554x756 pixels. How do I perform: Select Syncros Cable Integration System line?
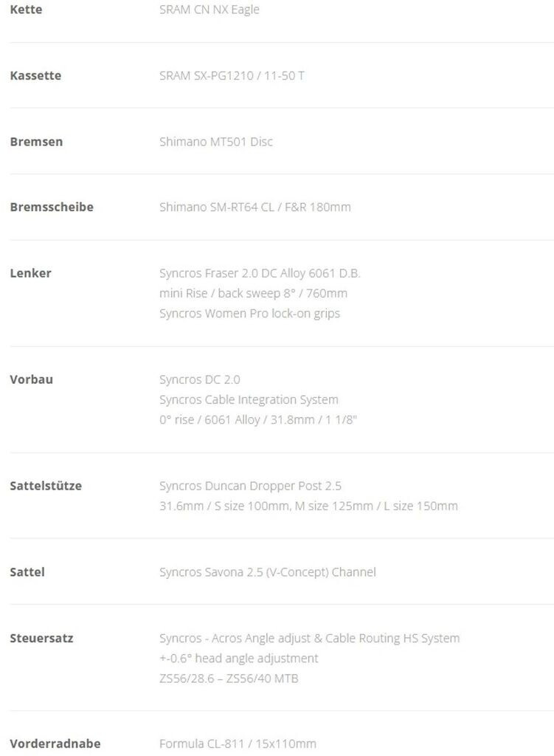[249, 399]
